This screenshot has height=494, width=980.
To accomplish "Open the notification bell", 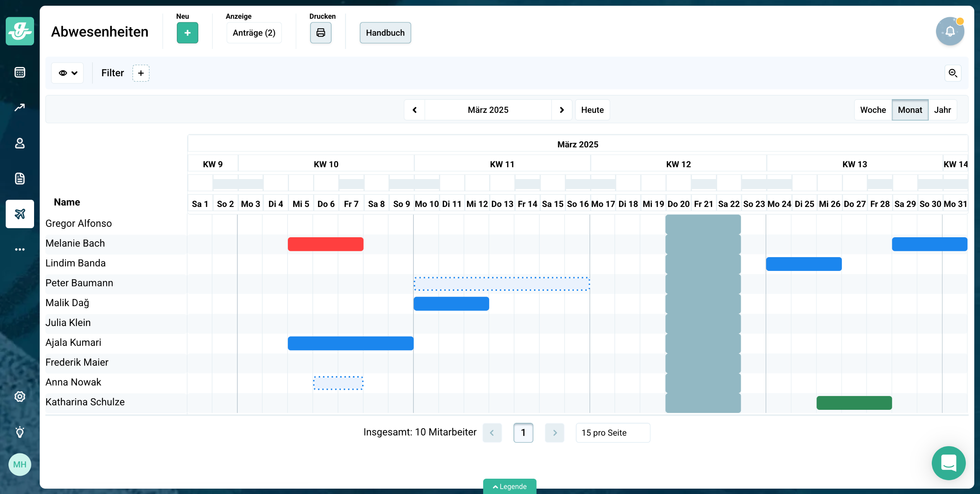I will pyautogui.click(x=950, y=31).
